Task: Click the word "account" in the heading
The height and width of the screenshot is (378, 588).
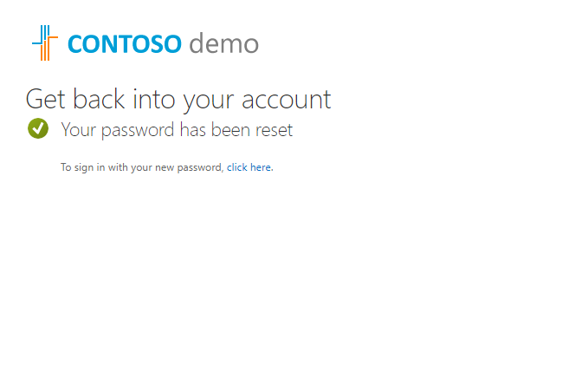Action: click(x=287, y=100)
